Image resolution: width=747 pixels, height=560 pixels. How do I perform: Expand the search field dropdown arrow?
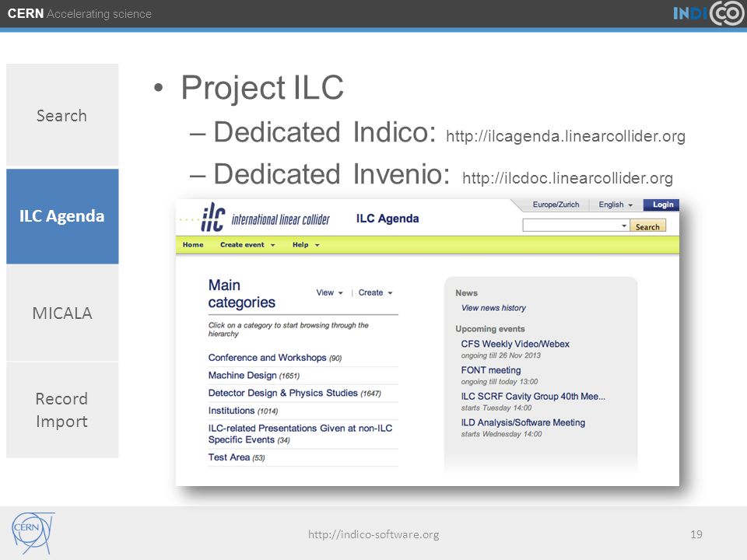(x=624, y=226)
